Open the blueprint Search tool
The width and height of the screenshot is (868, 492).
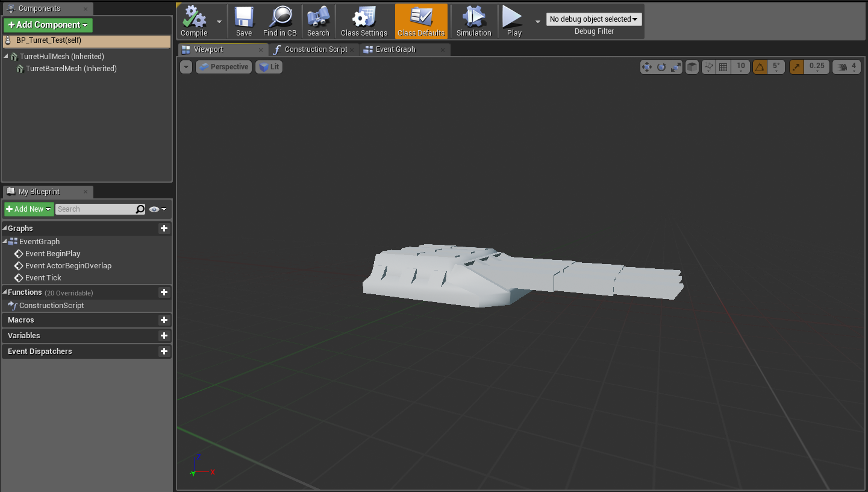tap(318, 21)
